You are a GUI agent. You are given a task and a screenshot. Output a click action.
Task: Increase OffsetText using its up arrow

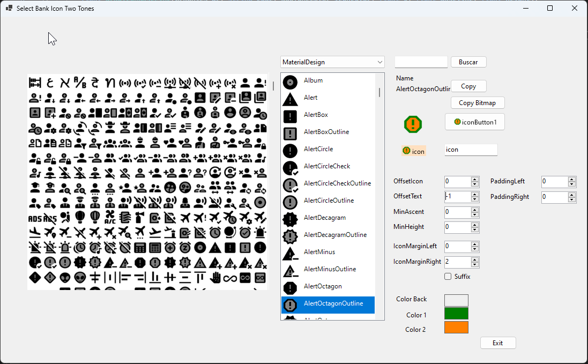click(x=474, y=194)
